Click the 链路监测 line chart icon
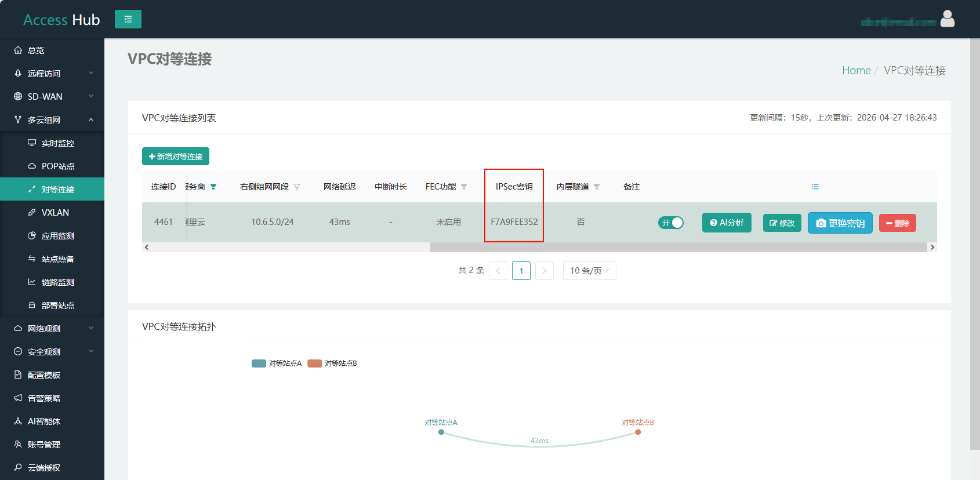Screen dimensions: 980x480 click(x=32, y=282)
